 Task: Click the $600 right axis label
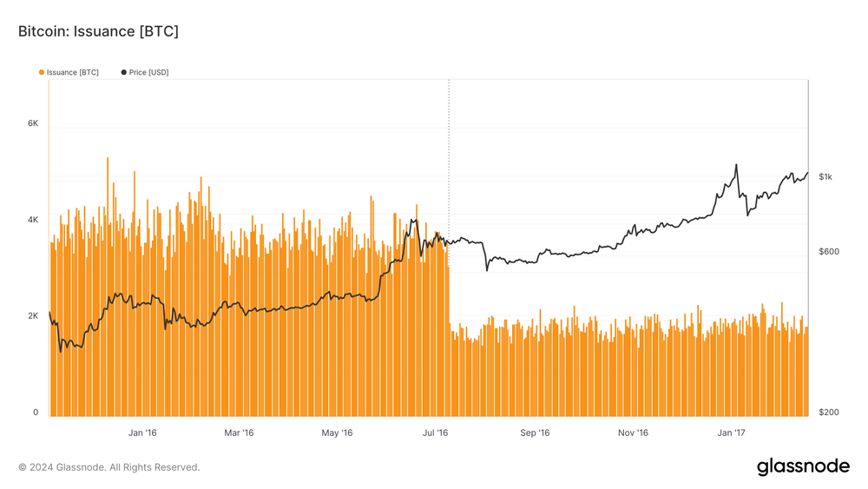[828, 252]
